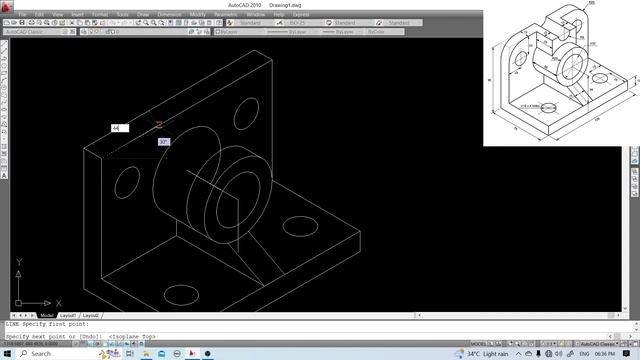Click the Zoom Previous icon
The image size is (640, 360).
coord(161,23)
